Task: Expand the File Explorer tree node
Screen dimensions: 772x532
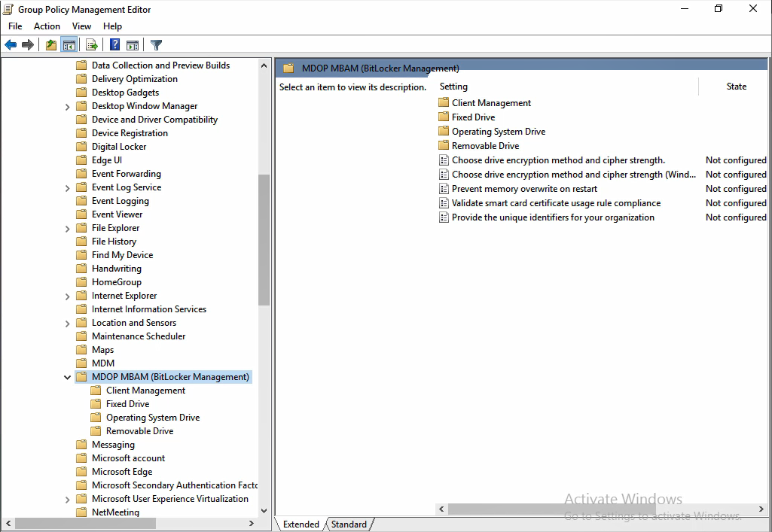Action: click(68, 229)
